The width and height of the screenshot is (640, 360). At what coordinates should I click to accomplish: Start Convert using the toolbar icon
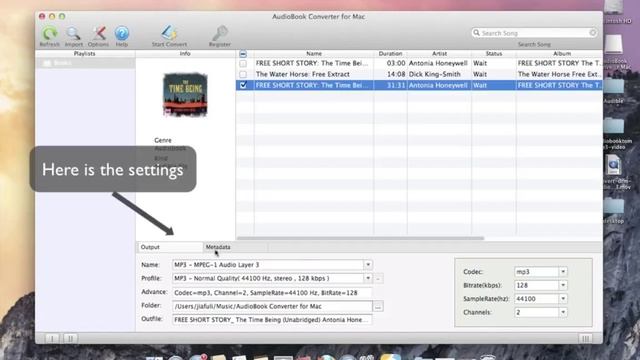point(169,33)
